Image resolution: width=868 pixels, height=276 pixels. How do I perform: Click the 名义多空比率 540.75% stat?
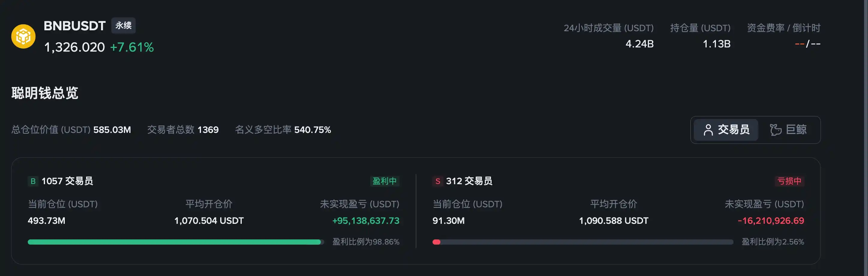click(283, 130)
